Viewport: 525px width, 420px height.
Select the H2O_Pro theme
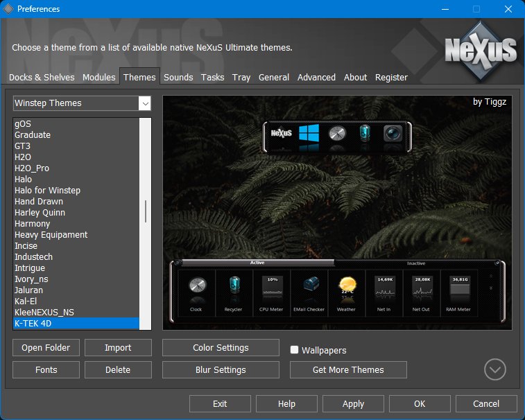[x=76, y=168]
